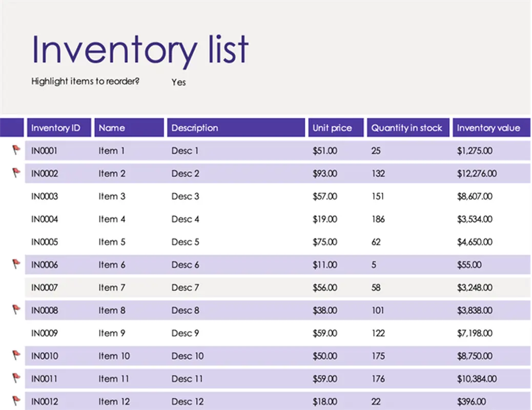Click the red flag icon beside IN0006
The width and height of the screenshot is (532, 410).
point(16,264)
